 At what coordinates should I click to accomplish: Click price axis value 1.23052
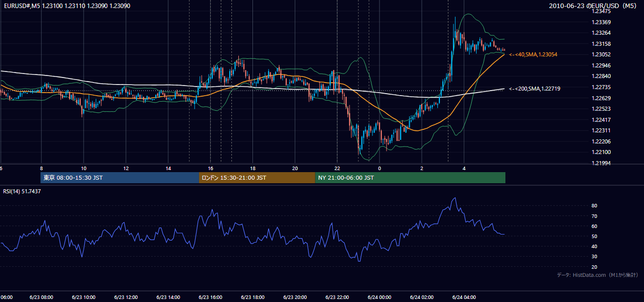(601, 54)
